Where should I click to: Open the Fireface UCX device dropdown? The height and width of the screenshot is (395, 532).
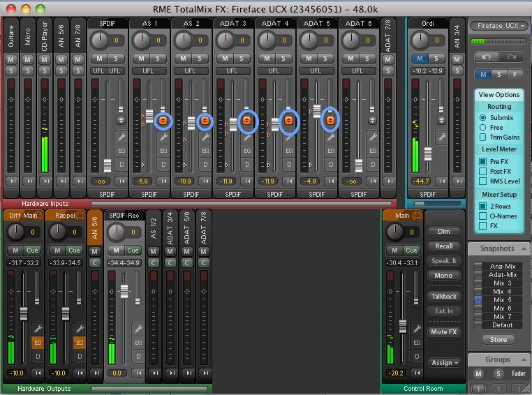point(498,26)
